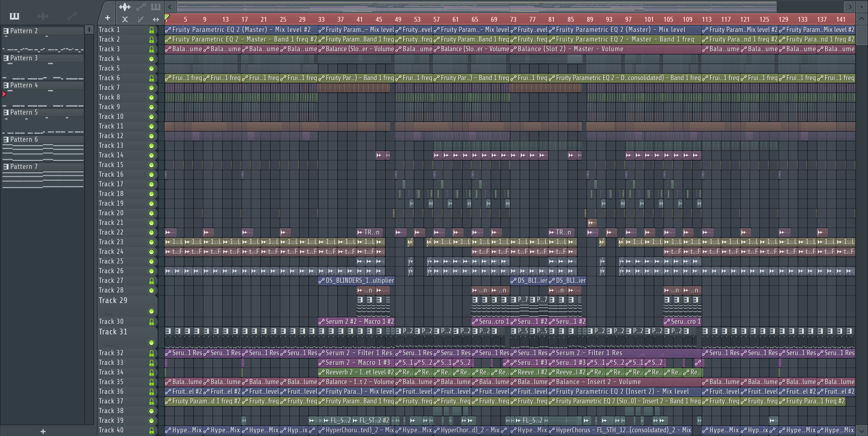Click the green lock icon on Track 27
Image resolution: width=868 pixels, height=436 pixels.
pyautogui.click(x=152, y=281)
